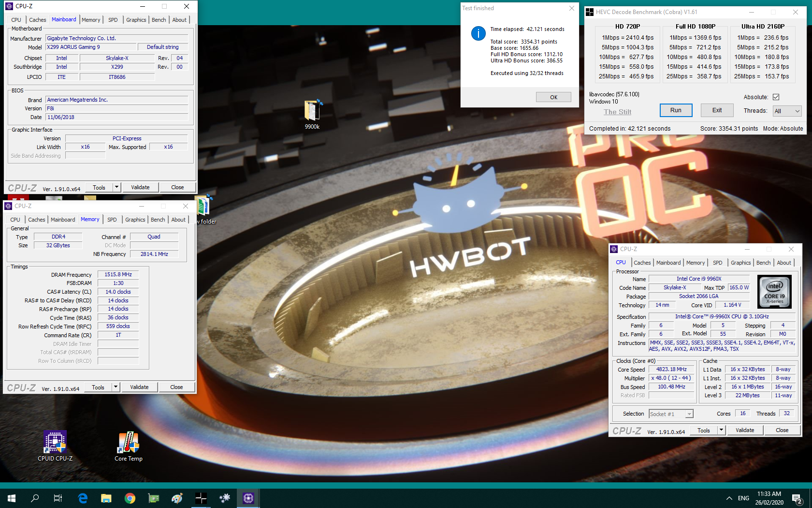Click Validate in CPU window
This screenshot has width=812, height=508.
tap(745, 430)
